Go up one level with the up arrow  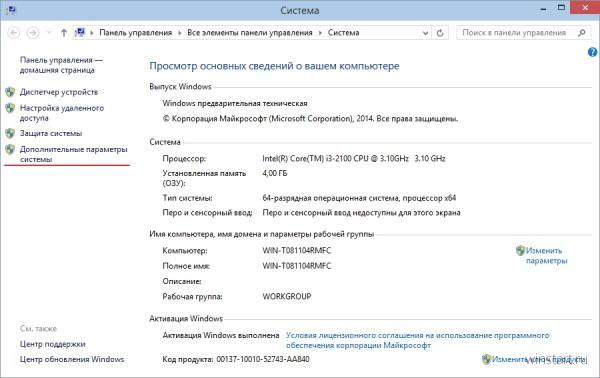[x=64, y=33]
